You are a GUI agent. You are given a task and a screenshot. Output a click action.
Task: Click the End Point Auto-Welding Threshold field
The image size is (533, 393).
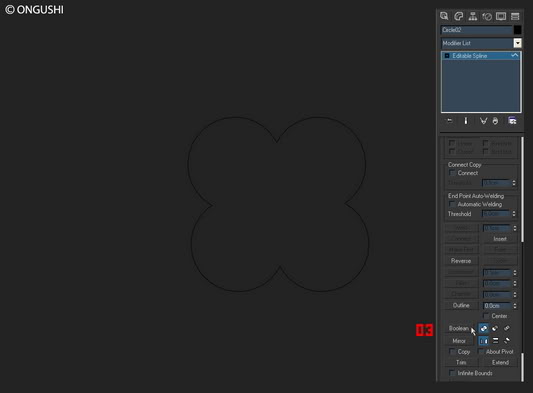(x=496, y=214)
